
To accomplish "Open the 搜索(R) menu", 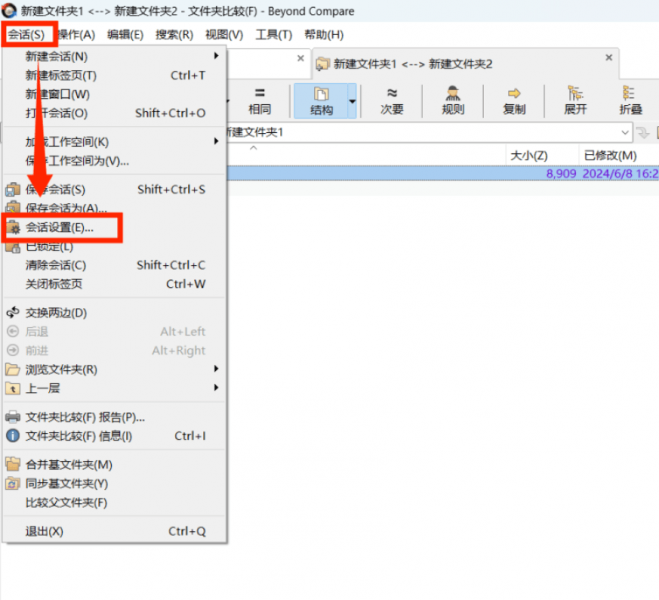I will 174,34.
